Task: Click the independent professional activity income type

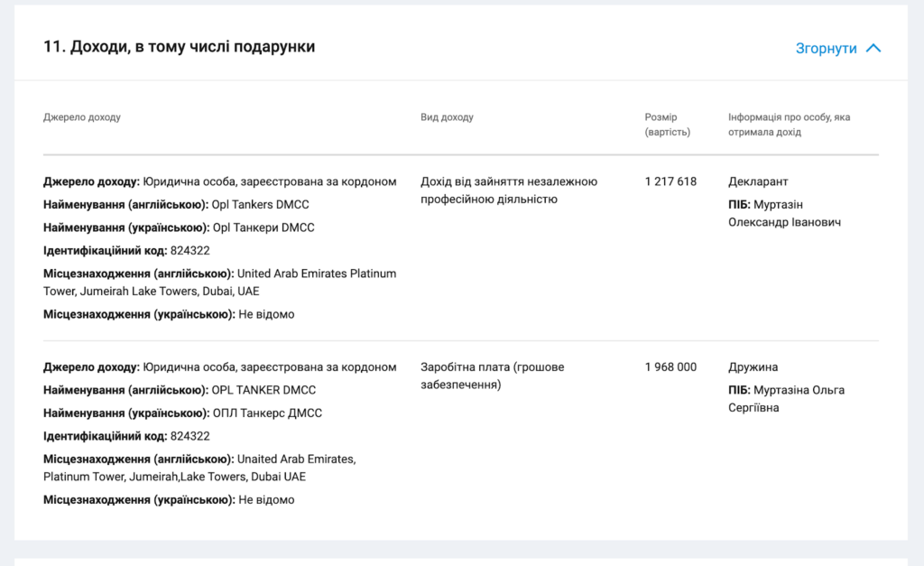Action: pos(508,190)
